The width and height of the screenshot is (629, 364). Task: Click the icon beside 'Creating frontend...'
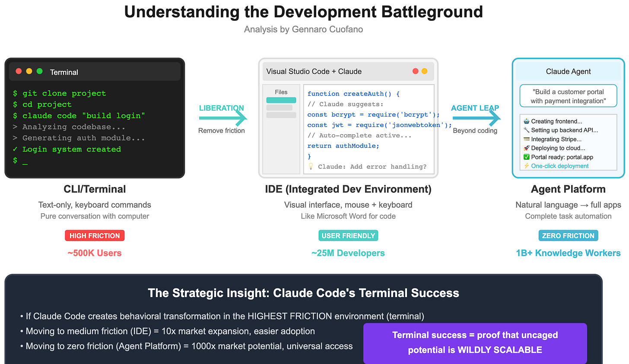point(526,121)
